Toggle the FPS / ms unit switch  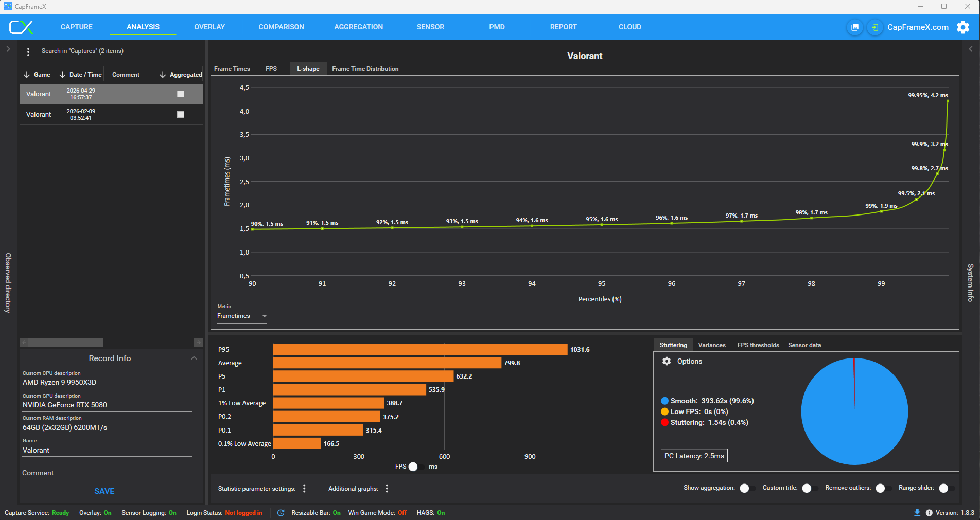[x=416, y=467]
